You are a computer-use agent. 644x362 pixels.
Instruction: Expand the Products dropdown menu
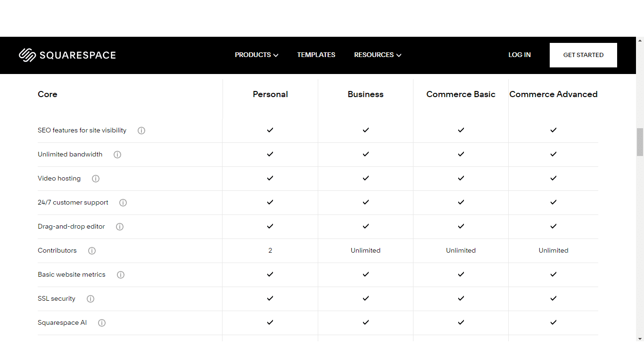click(x=256, y=55)
